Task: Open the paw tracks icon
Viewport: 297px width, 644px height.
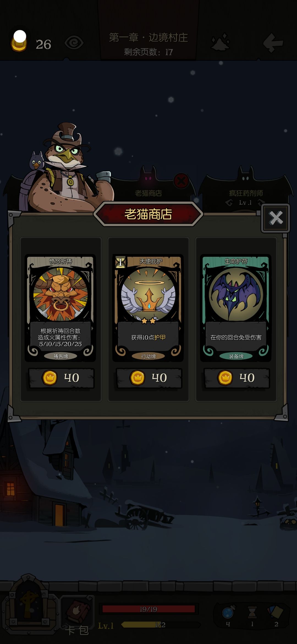Action: coord(220,42)
